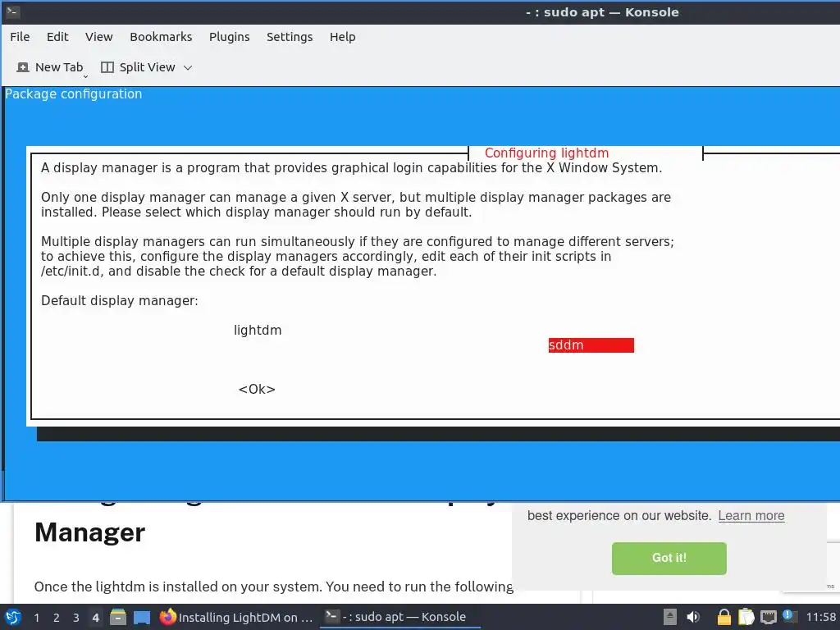Viewport: 840px width, 630px height.
Task: Open the Learn more link
Action: 751,515
